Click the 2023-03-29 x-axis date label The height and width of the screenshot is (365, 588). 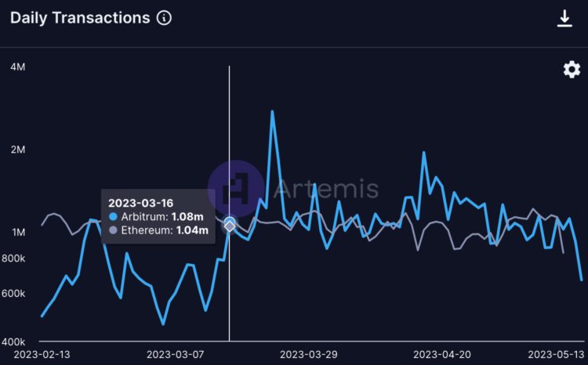(x=309, y=354)
